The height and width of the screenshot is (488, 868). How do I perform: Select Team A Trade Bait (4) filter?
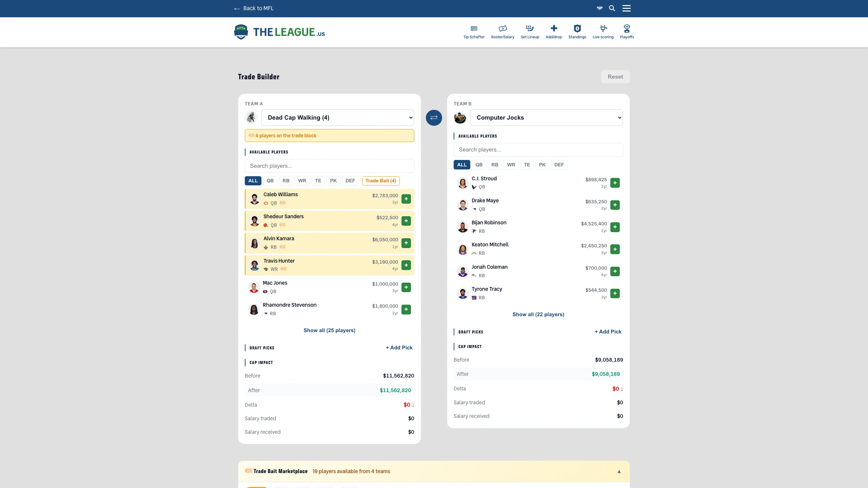[381, 181]
